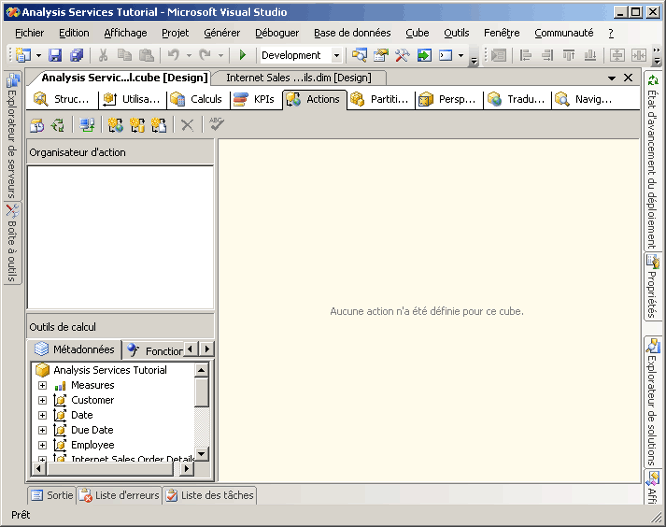Click the Cut scissors icon
The image size is (666, 527).
[x=103, y=55]
